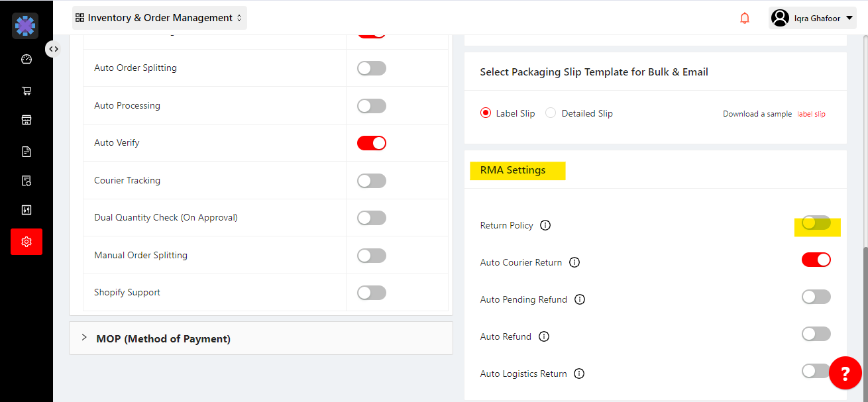
Task: Open the Iqra Ghafoor user menu
Action: [x=814, y=18]
